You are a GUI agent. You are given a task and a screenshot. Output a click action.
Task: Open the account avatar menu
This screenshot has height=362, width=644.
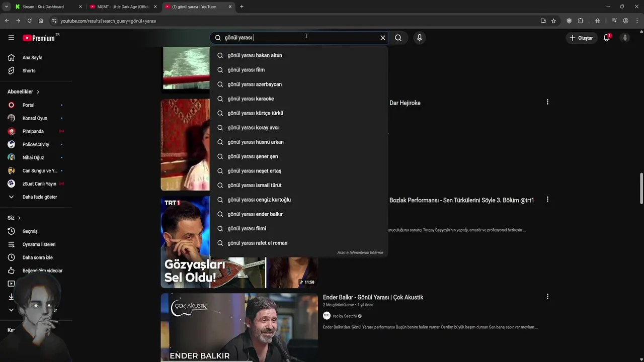[625, 38]
